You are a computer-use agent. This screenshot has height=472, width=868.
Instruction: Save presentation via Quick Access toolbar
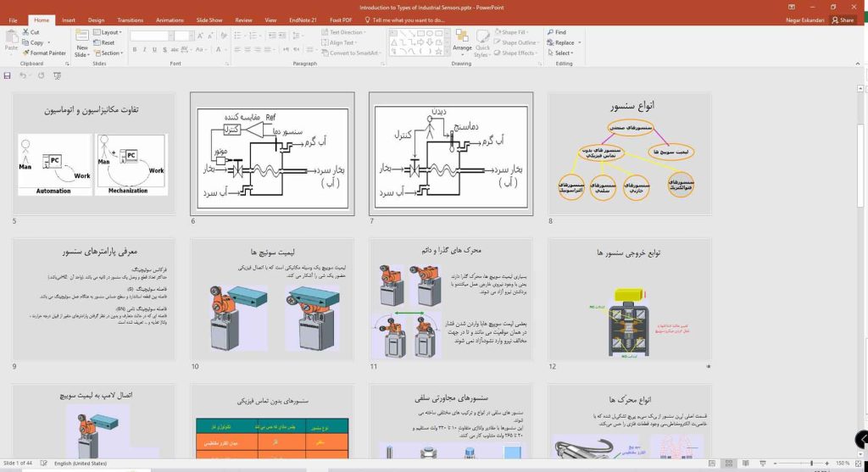(x=7, y=75)
